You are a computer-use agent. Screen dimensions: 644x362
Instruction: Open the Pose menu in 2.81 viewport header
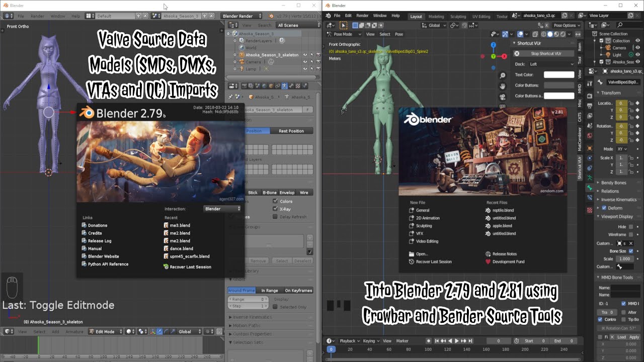tap(399, 34)
